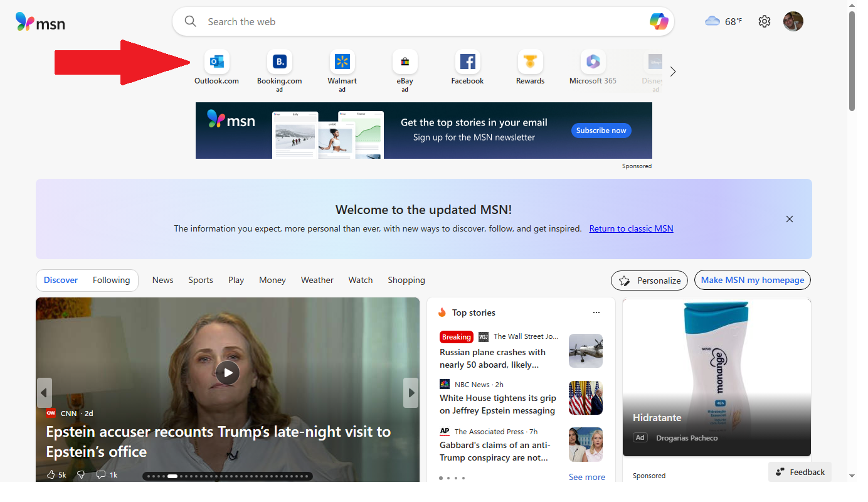The height and width of the screenshot is (502, 868).
Task: Open the News tab
Action: 162,280
